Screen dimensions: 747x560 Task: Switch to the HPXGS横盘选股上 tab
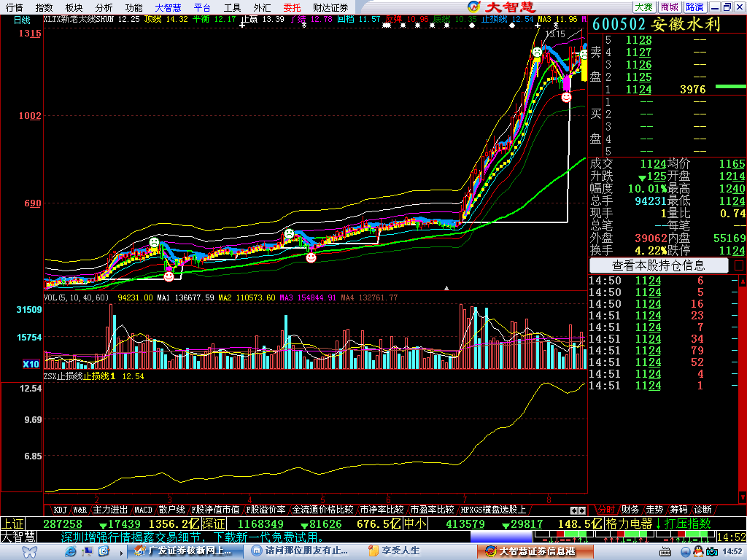tap(493, 510)
